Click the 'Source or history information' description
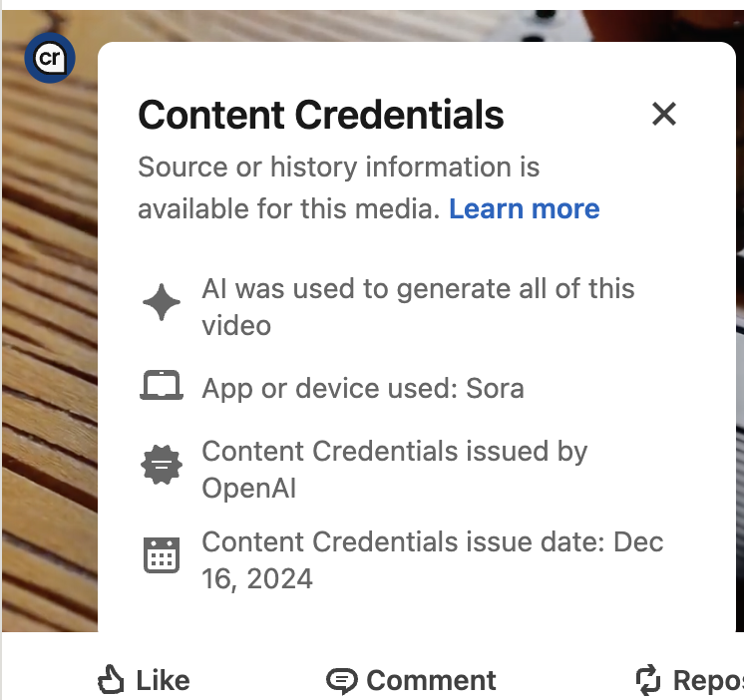 tap(339, 168)
